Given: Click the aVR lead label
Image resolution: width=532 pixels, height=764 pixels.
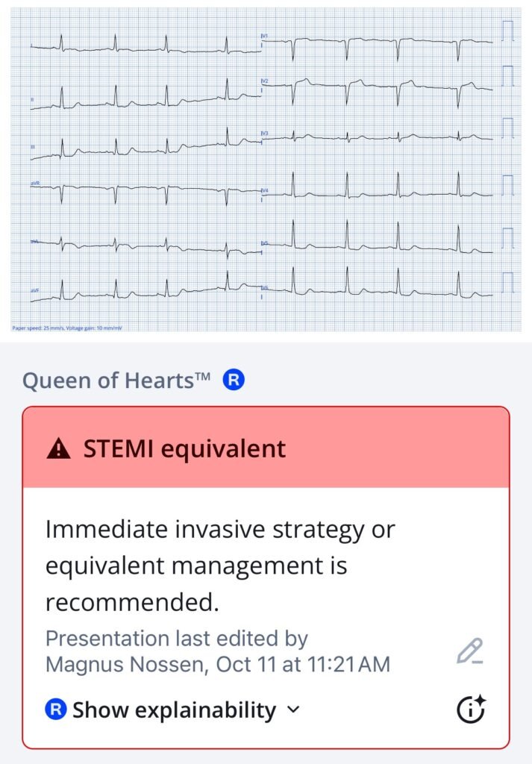Looking at the screenshot, I should tap(35, 182).
